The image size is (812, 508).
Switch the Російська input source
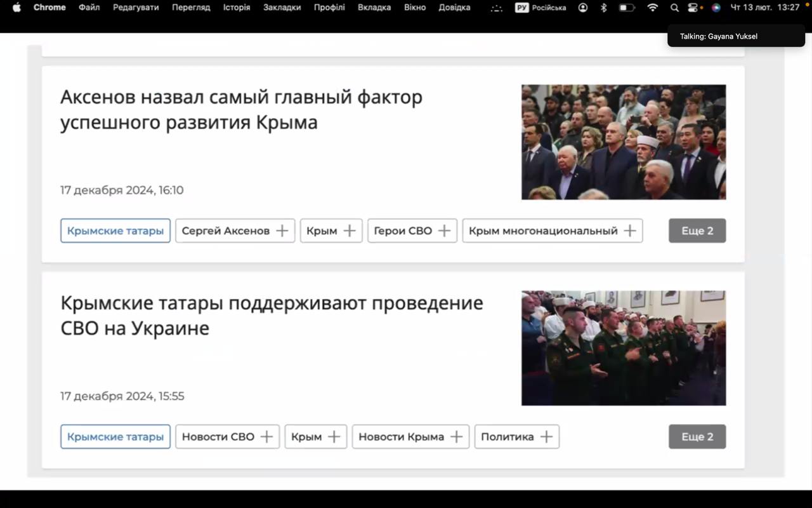click(x=540, y=8)
